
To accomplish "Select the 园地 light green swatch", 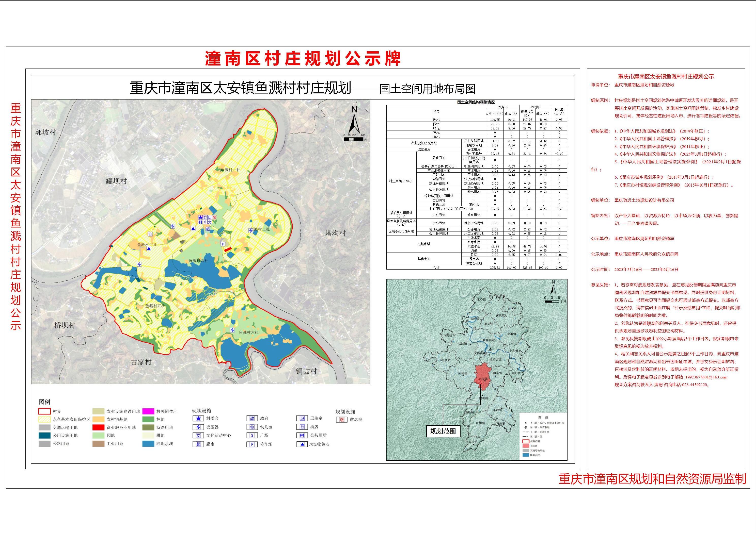I will [x=98, y=435].
